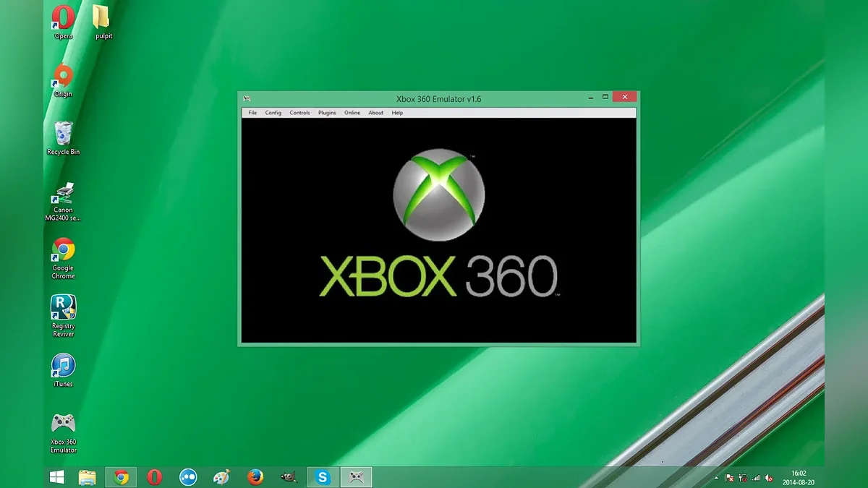Select the iTunes desktop shortcut

coord(63,370)
